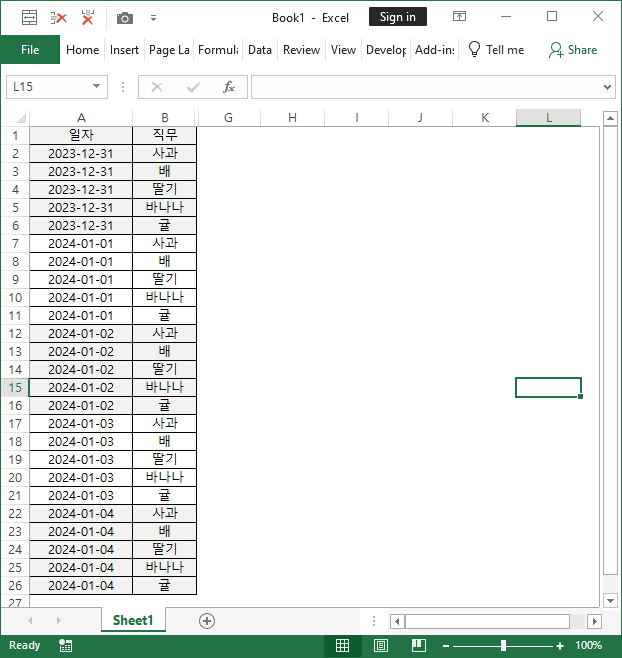Add a new sheet with plus button
This screenshot has width=622, height=658.
click(207, 621)
